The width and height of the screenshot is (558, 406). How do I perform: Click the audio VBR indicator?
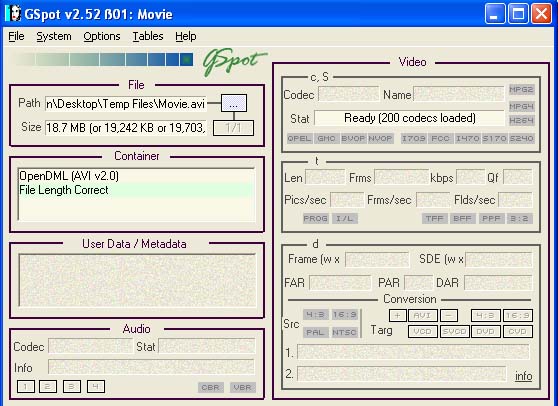point(243,387)
